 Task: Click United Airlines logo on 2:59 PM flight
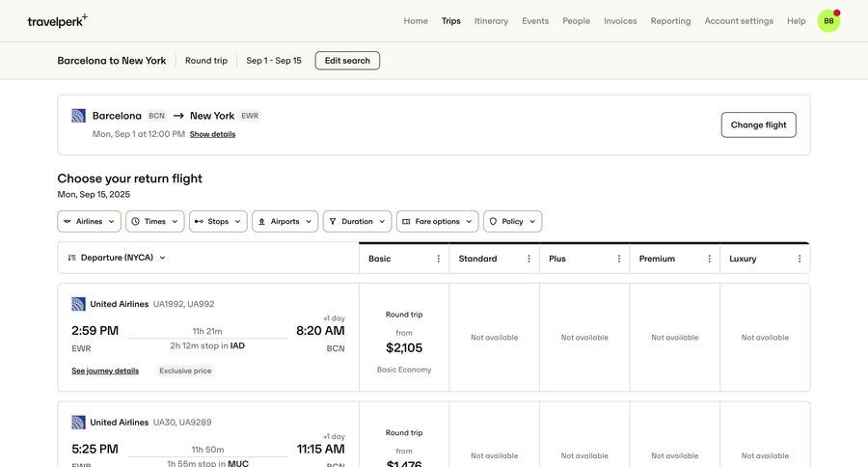point(79,304)
